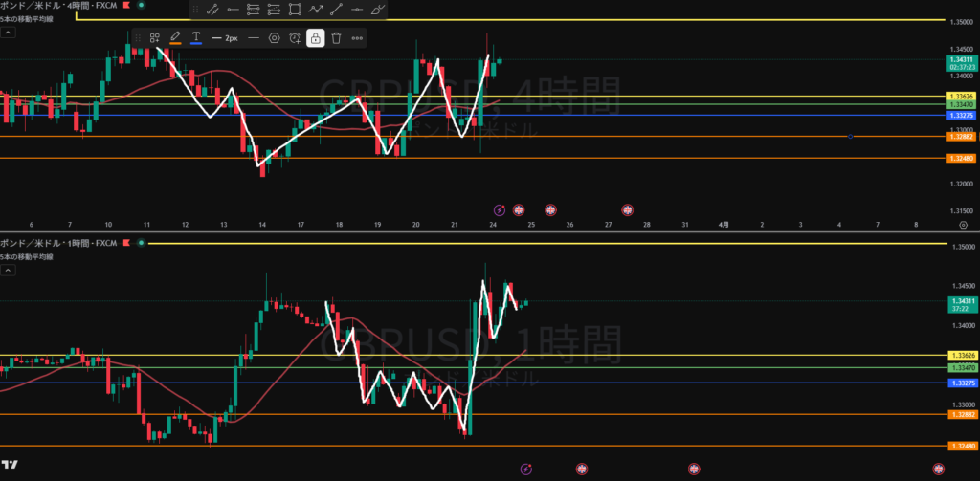This screenshot has height=481, width=980.
Task: Open drawing settings hexagon icon
Action: 274,38
